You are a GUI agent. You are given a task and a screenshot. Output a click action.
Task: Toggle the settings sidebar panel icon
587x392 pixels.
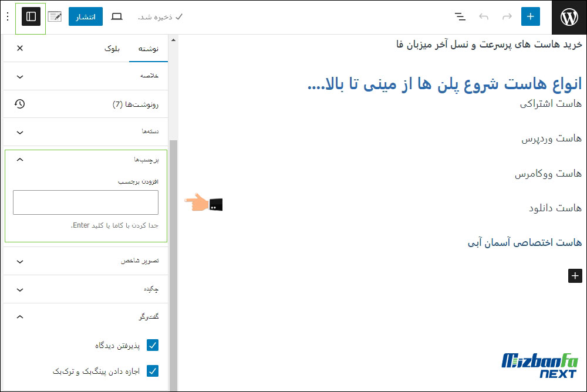[31, 16]
